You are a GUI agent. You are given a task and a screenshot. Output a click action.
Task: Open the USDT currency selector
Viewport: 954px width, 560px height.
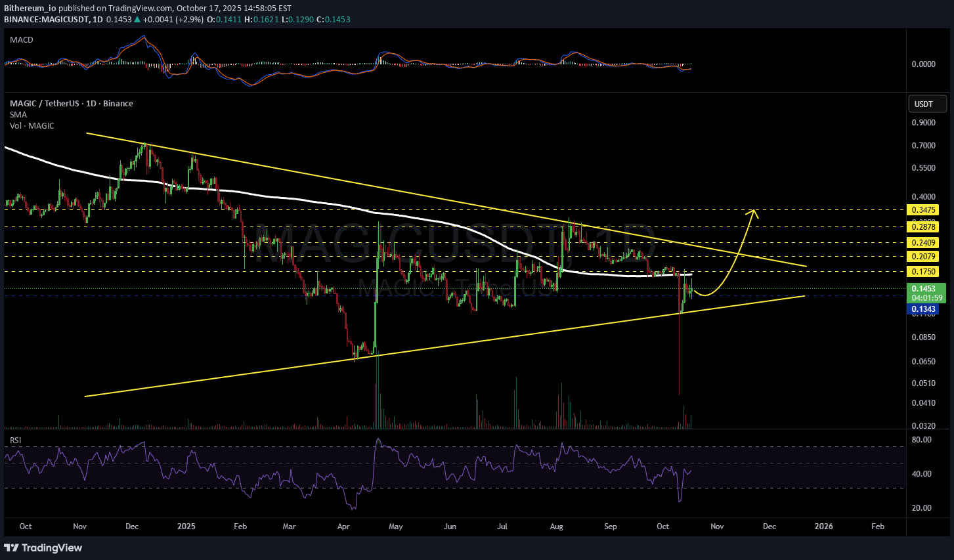pos(926,104)
